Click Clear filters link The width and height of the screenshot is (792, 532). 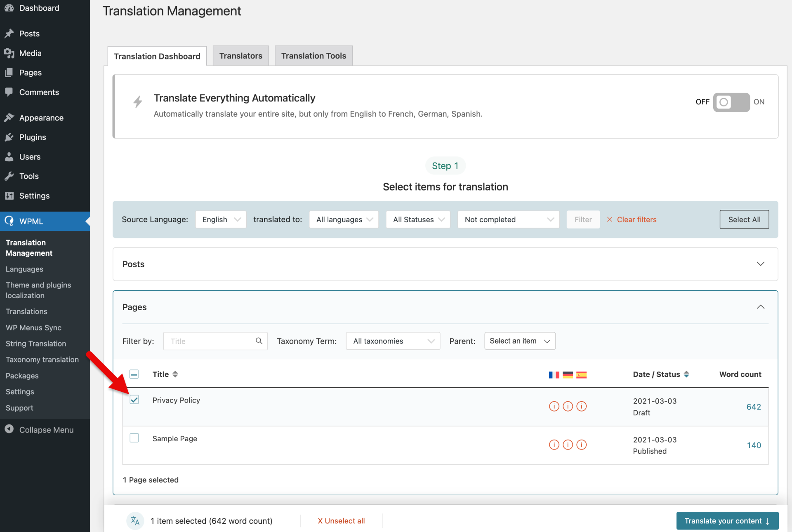(x=632, y=219)
